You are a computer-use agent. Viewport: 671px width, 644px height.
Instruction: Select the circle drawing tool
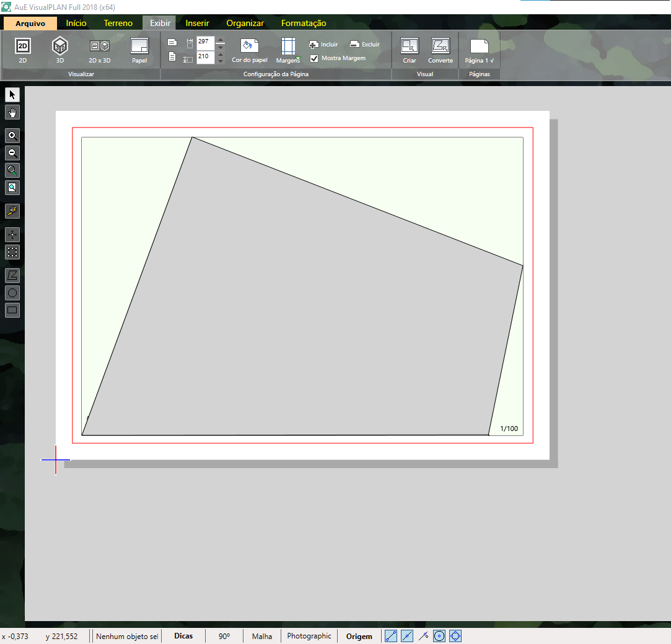[x=12, y=293]
